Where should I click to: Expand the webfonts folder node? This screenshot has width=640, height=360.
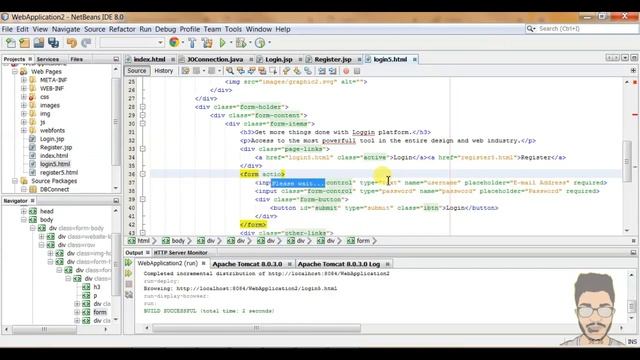[x=23, y=131]
